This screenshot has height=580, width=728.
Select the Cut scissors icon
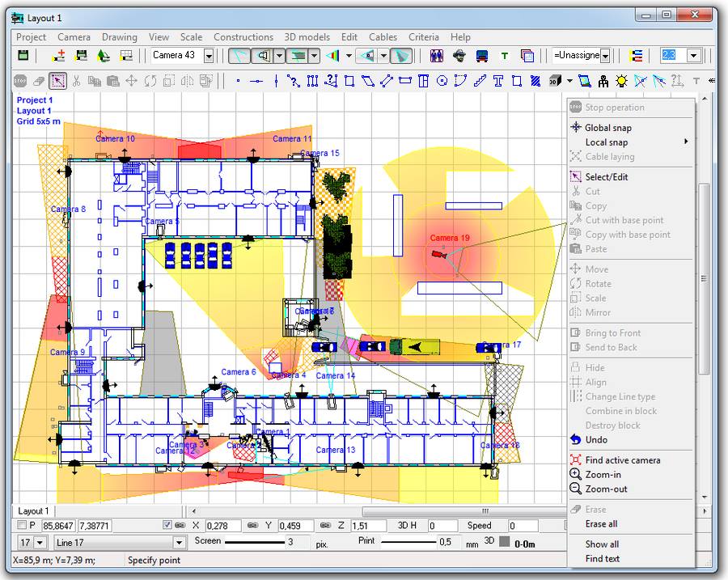pyautogui.click(x=76, y=81)
